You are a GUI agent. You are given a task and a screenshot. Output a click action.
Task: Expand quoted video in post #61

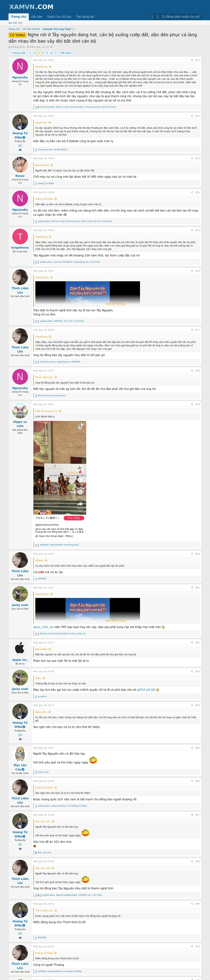pyautogui.click(x=116, y=621)
